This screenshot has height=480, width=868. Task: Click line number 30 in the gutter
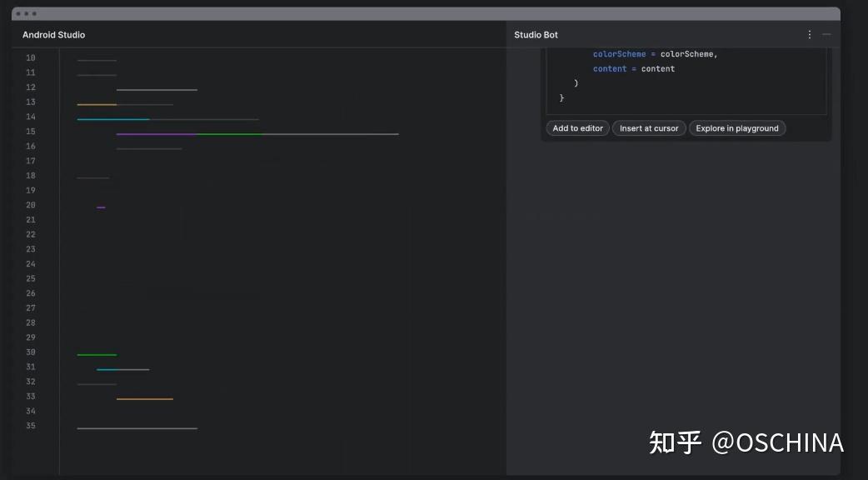[30, 352]
